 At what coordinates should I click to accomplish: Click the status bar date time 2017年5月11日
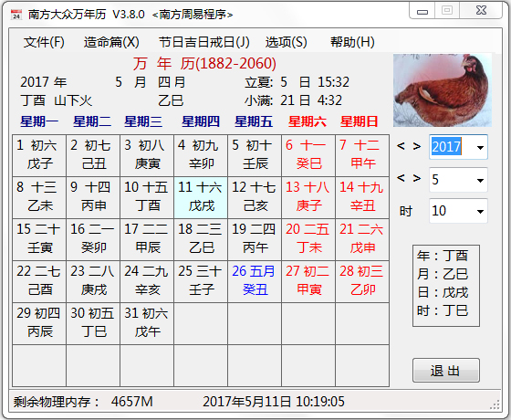click(274, 402)
